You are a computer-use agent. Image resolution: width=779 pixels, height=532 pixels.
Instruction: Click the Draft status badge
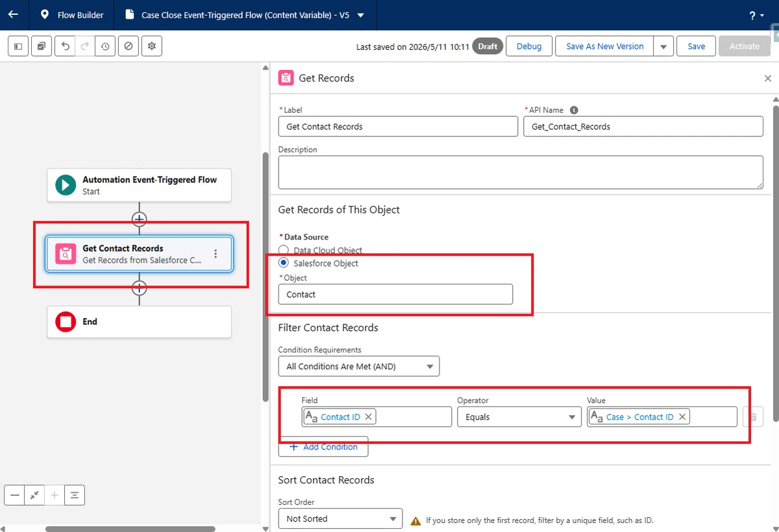coord(488,46)
